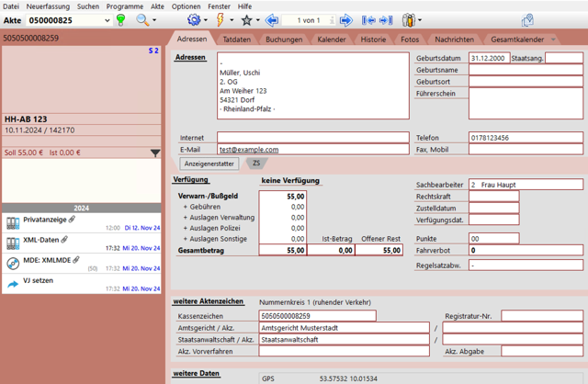Click the lightning bolt action icon
This screenshot has height=384, width=588.
pyautogui.click(x=220, y=20)
